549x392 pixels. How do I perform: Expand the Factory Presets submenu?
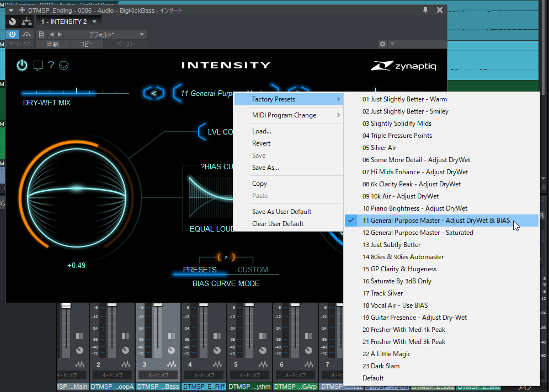click(289, 99)
